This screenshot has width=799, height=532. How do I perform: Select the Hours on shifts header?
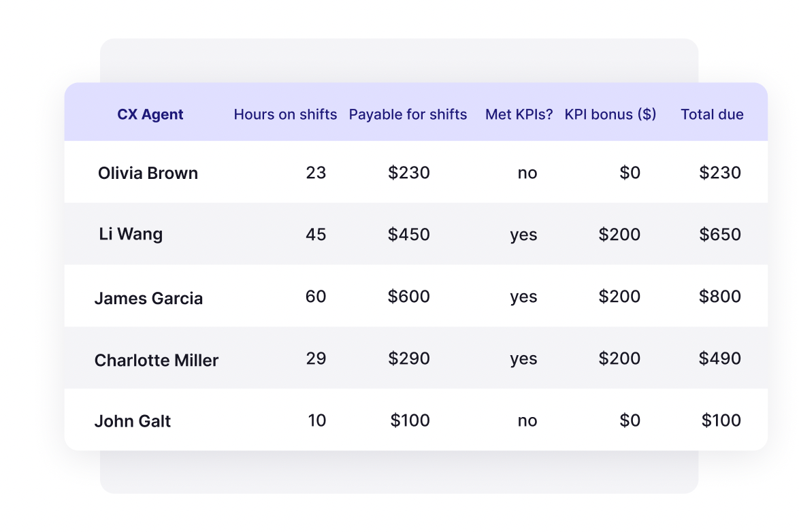tap(285, 114)
